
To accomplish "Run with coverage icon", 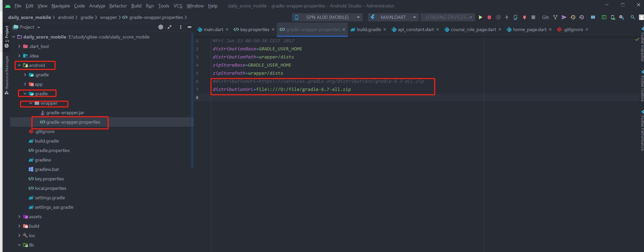I will (498, 17).
